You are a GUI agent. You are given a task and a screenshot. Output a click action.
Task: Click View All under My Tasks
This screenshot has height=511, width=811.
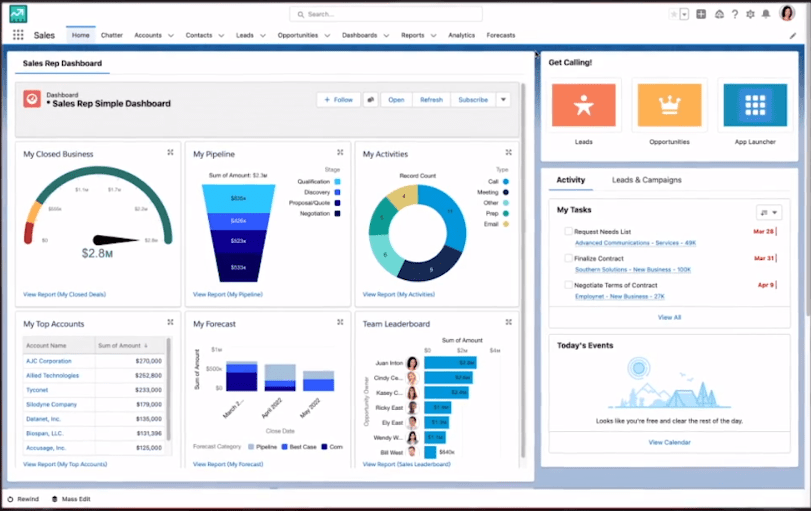(669, 318)
